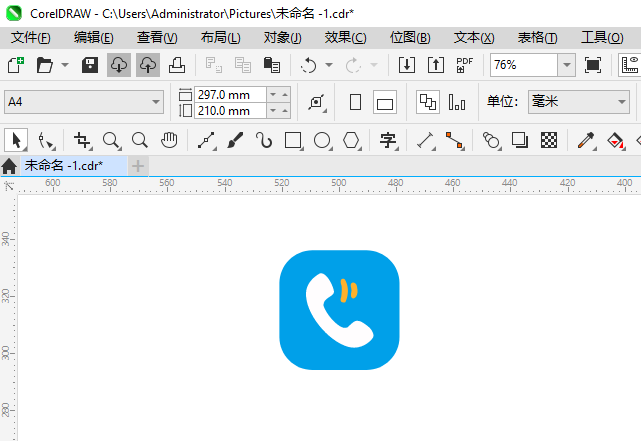The image size is (641, 441).
Task: Save the document with floppy icon
Action: (x=90, y=65)
